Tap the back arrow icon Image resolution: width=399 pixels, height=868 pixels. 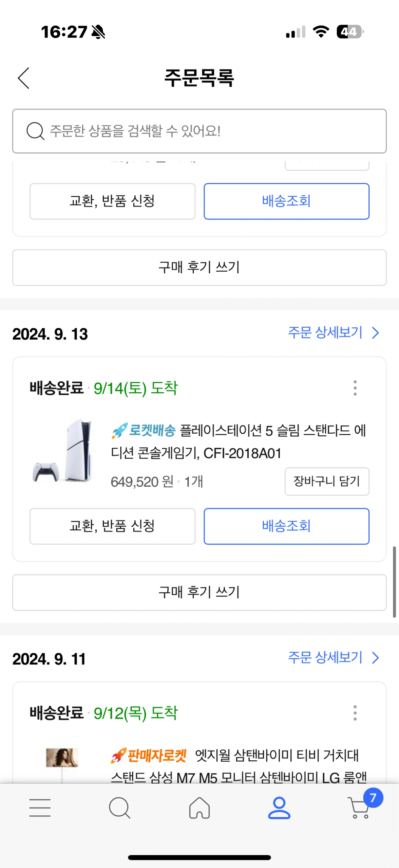click(24, 78)
